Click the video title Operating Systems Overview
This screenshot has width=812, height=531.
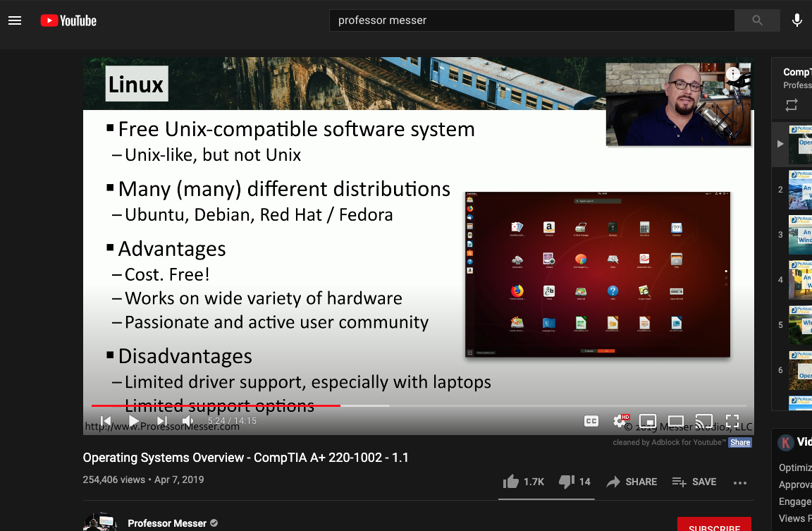tap(245, 458)
